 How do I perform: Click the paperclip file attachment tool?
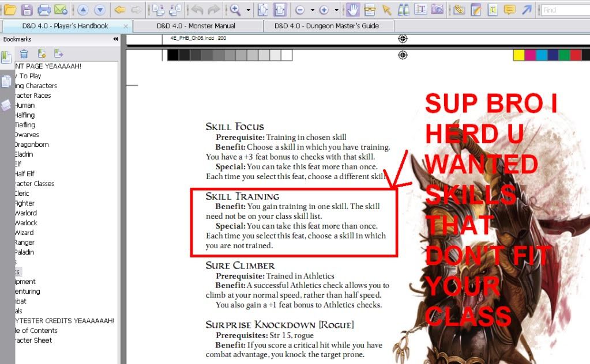coord(459,10)
